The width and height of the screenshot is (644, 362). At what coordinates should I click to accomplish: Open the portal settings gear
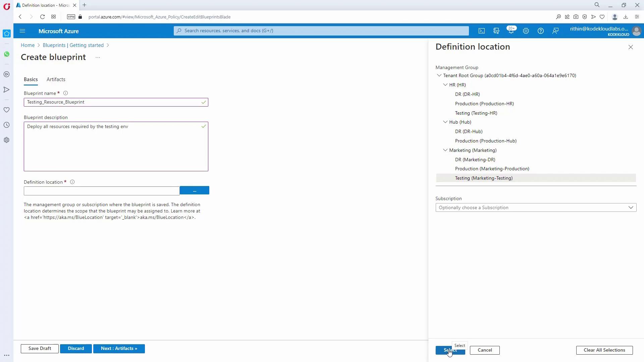tap(526, 31)
